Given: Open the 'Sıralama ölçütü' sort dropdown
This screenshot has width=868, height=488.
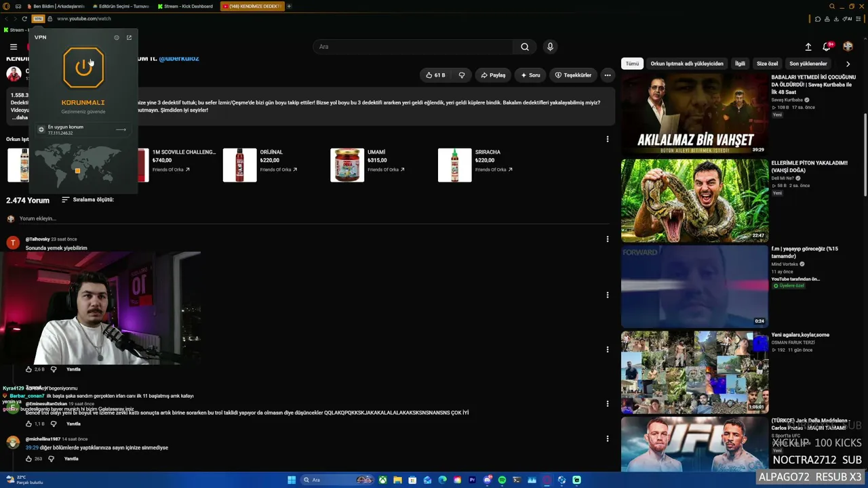Looking at the screenshot, I should point(87,200).
